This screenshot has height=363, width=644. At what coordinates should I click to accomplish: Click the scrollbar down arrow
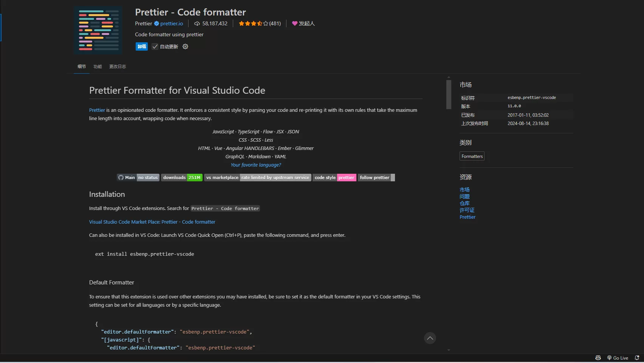(449, 350)
